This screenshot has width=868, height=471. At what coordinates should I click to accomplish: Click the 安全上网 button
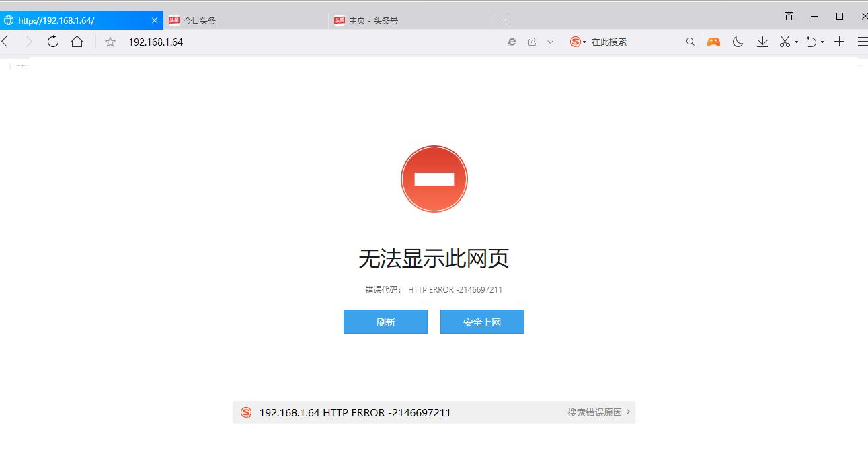[481, 322]
